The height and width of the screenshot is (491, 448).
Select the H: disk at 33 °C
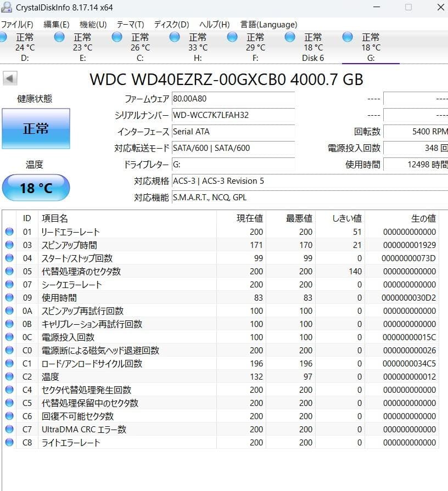(x=197, y=47)
